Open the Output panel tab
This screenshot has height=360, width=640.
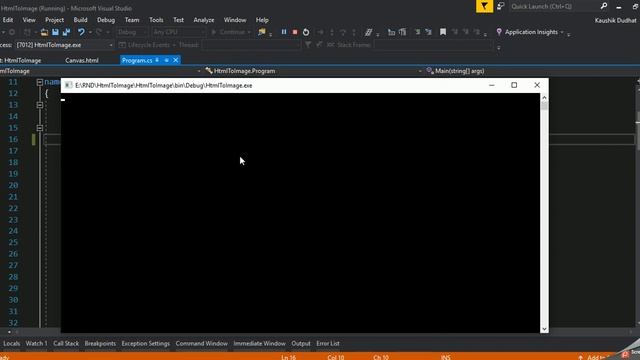point(301,343)
